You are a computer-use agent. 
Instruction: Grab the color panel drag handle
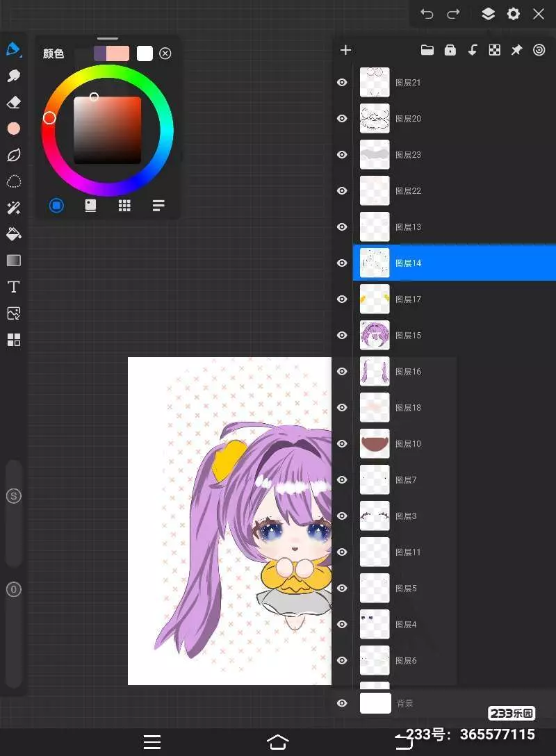click(x=108, y=39)
